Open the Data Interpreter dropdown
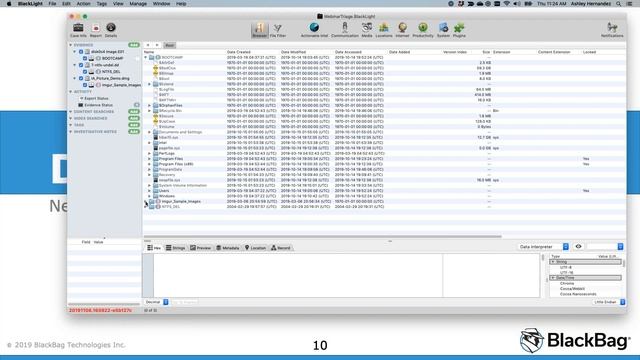The image size is (640, 360). click(x=543, y=247)
